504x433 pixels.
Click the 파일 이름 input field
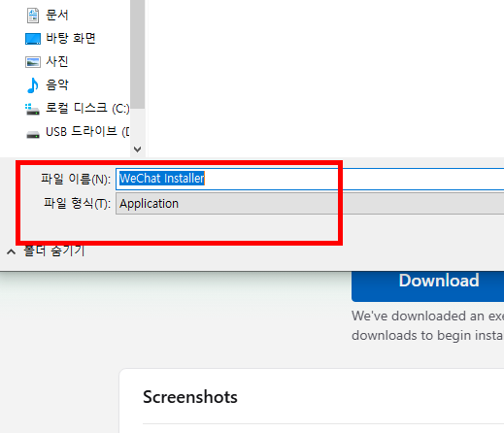[x=310, y=179]
